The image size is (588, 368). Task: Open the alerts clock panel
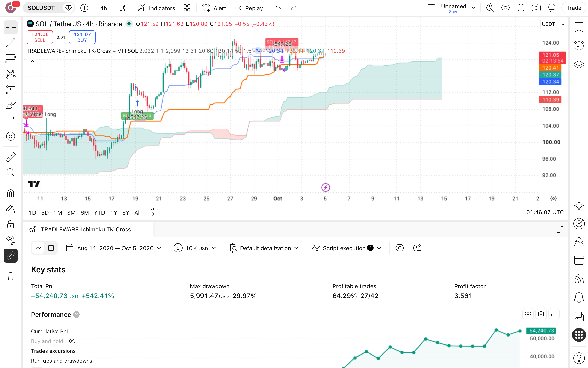579,45
